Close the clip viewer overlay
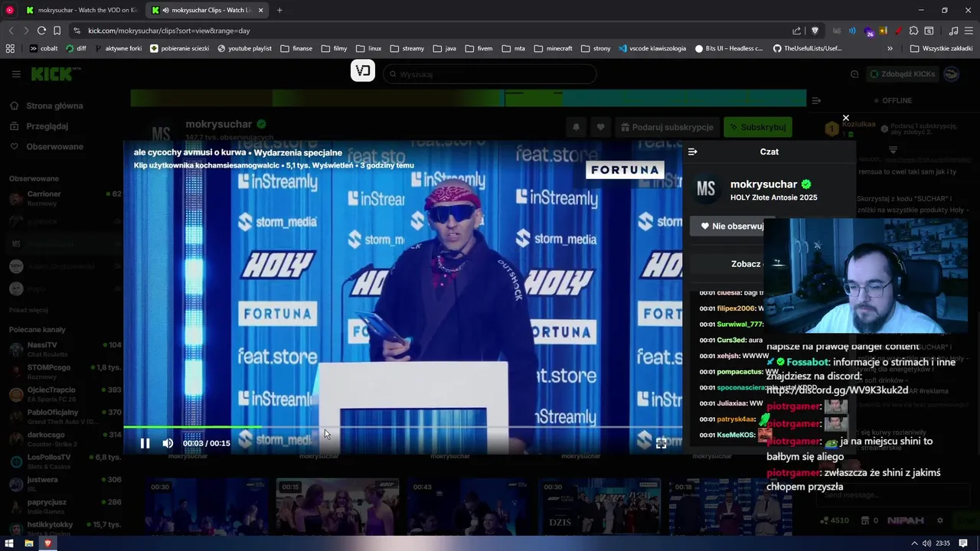 pyautogui.click(x=845, y=118)
